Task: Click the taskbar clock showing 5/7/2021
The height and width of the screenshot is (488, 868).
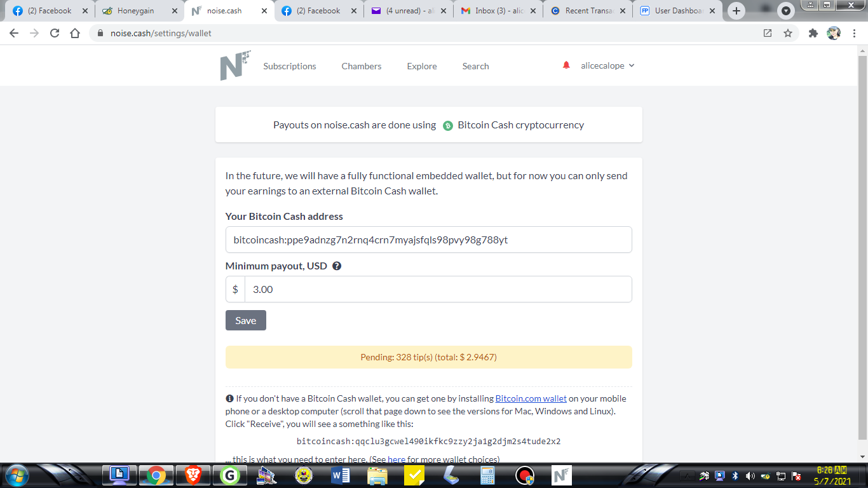Action: [833, 475]
